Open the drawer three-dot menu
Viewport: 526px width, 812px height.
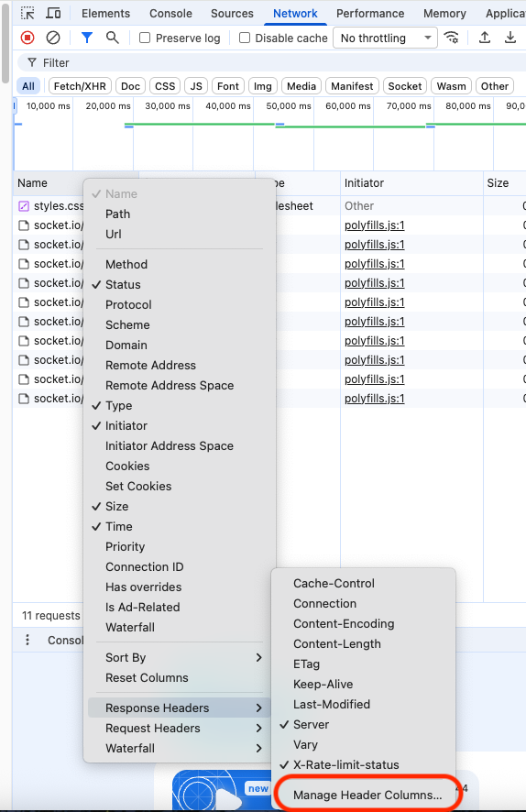click(27, 640)
